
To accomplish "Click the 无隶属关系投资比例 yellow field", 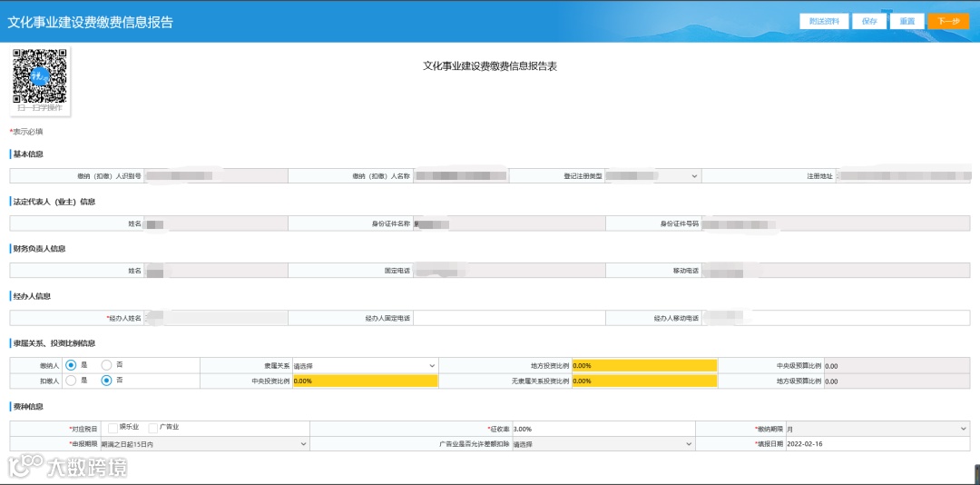I will [x=644, y=381].
